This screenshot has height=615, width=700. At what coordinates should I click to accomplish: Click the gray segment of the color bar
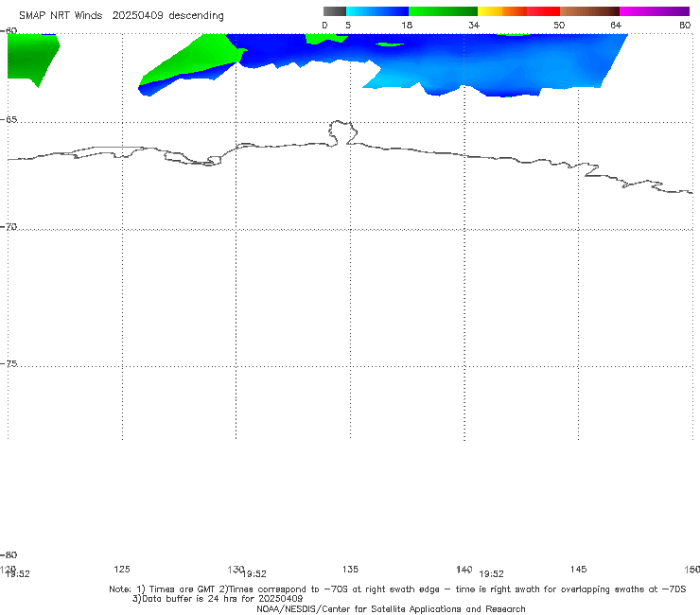(x=334, y=11)
